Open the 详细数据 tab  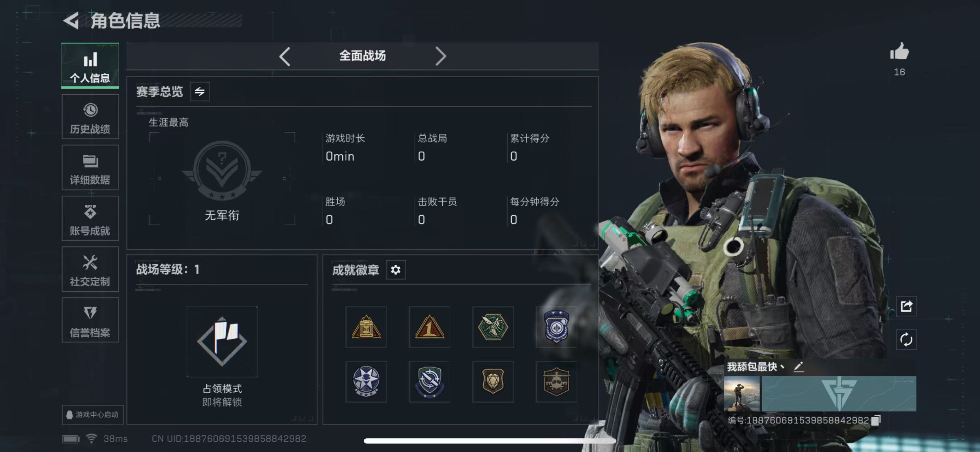coord(90,168)
